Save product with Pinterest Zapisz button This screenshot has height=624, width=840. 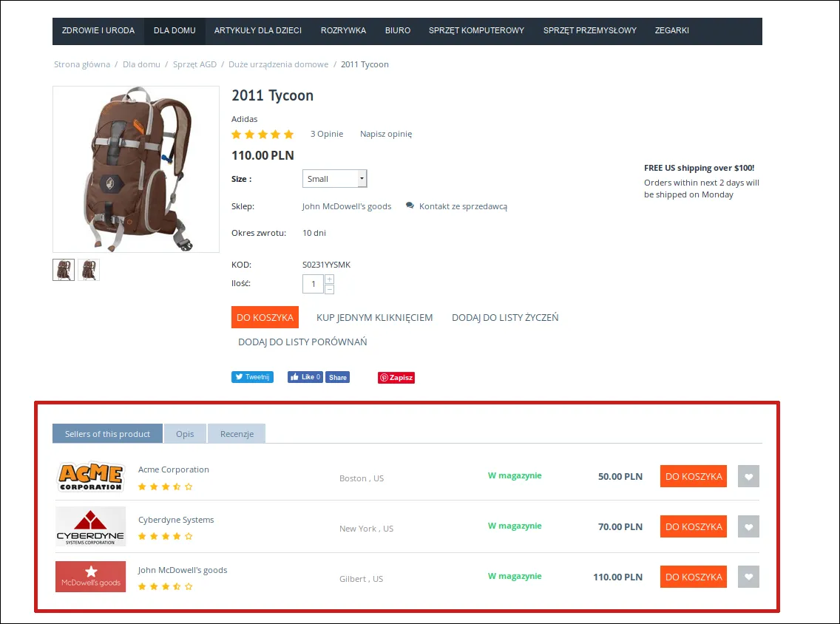pyautogui.click(x=396, y=378)
